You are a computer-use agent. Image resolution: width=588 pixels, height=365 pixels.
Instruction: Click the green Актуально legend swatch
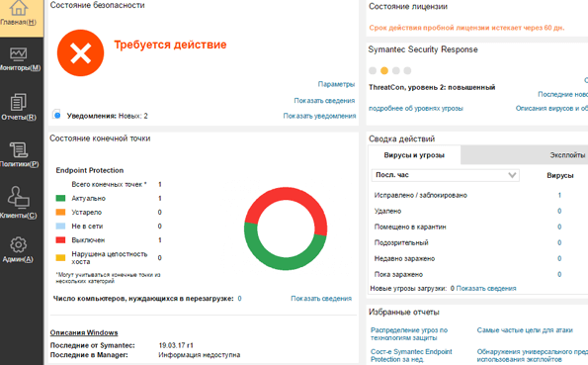pyautogui.click(x=60, y=198)
